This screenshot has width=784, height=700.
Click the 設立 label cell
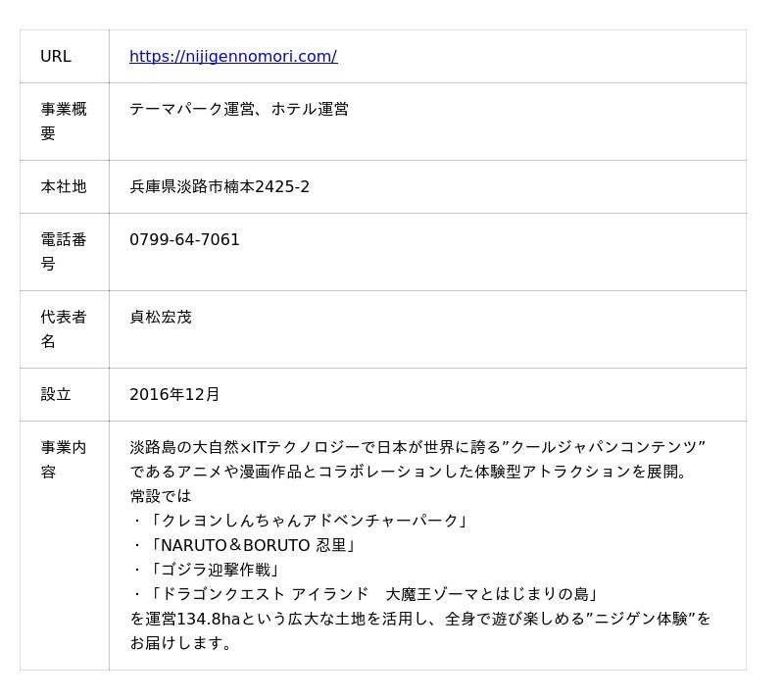tap(56, 395)
